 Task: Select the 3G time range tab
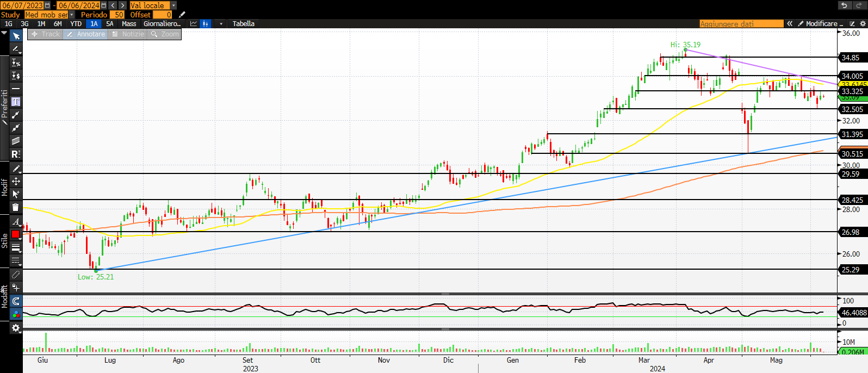click(25, 24)
